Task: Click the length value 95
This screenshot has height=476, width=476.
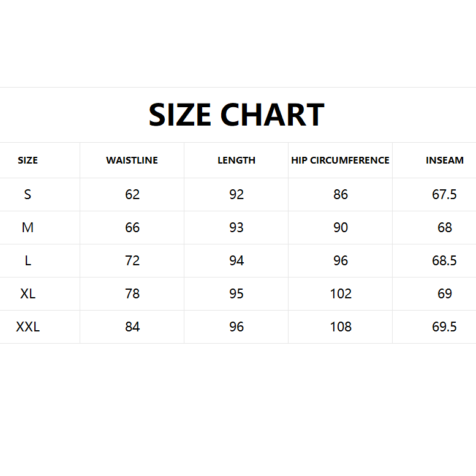Action: [x=236, y=294]
